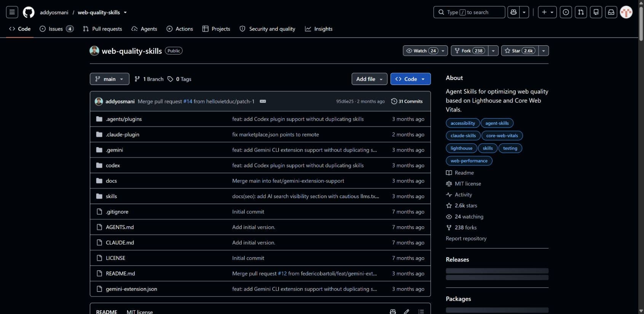Open the green Code dropdown

coord(410,79)
